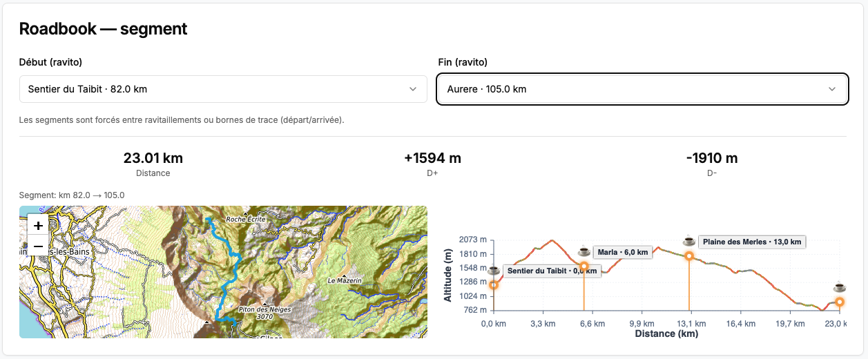Viewport: 868px width, 359px height.
Task: Open the Début ravito dropdown
Action: click(223, 89)
